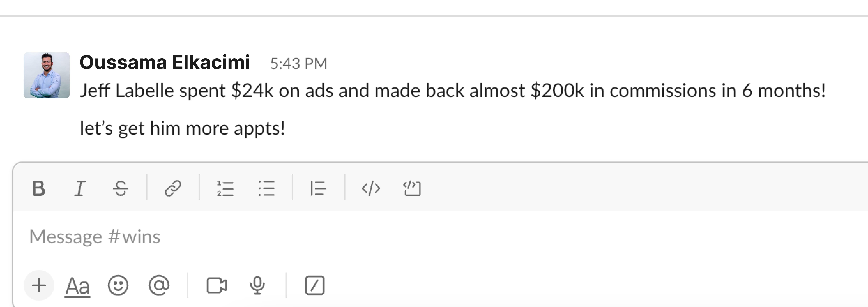
Task: Toggle bold formatting in composer
Action: [x=39, y=188]
